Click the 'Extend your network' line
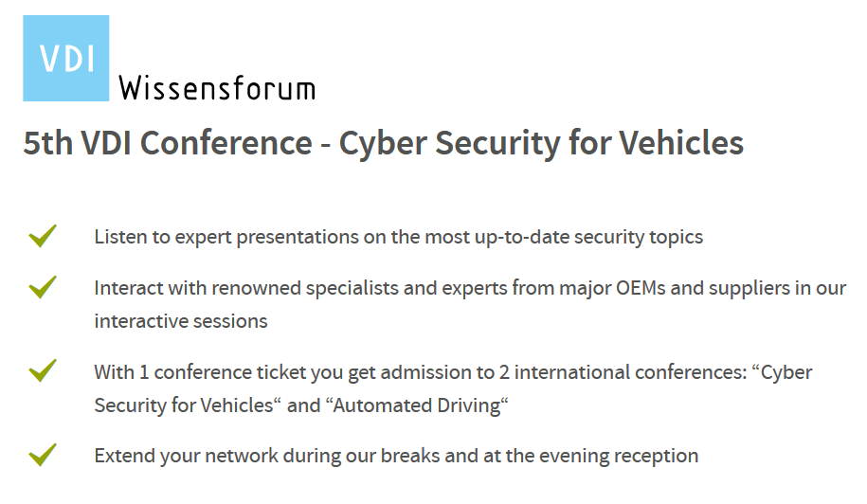The image size is (867, 504). point(396,456)
